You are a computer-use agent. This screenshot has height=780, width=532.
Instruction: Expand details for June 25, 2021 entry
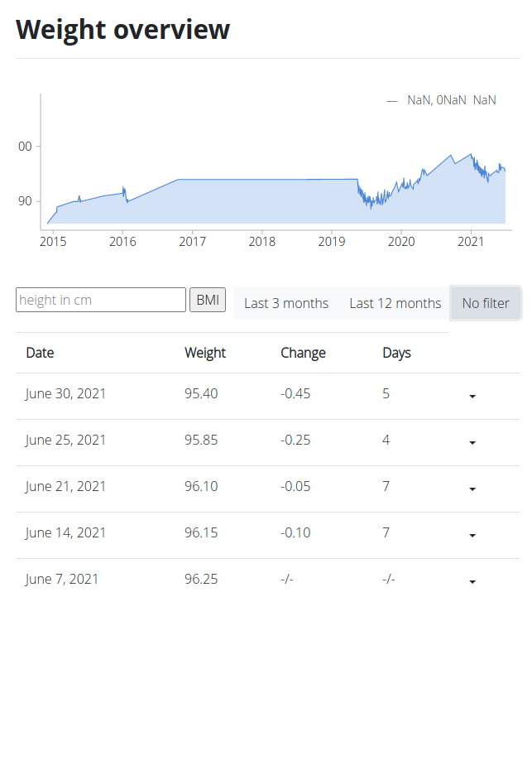click(472, 443)
